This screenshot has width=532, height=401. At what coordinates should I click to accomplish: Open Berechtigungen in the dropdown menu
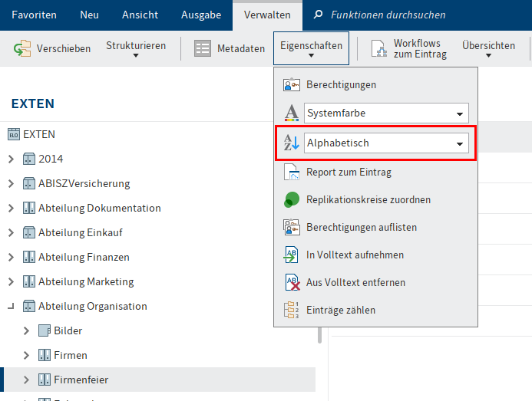tap(341, 84)
